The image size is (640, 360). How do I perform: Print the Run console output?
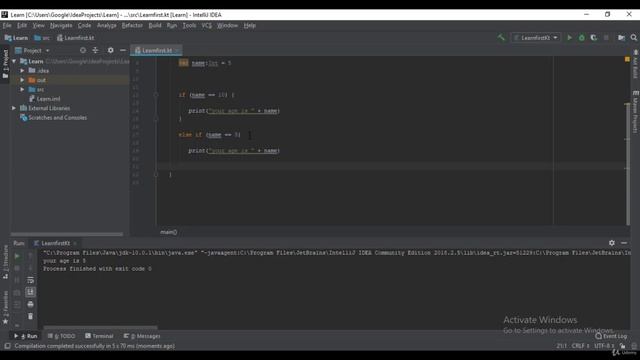30,304
